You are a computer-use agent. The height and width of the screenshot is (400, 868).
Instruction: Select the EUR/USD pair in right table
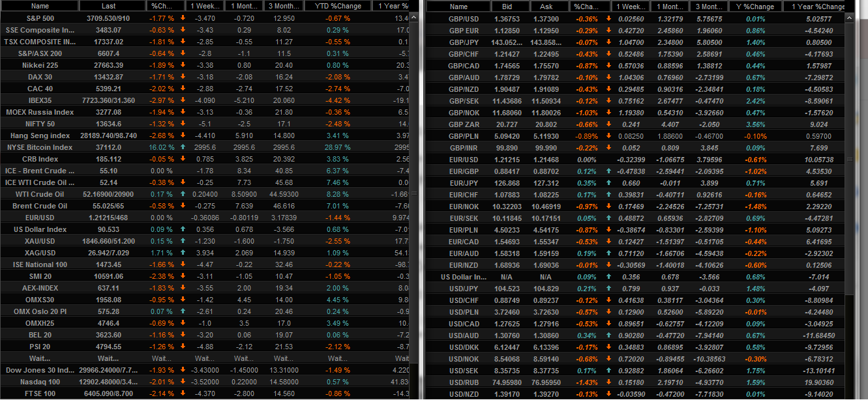tap(464, 160)
